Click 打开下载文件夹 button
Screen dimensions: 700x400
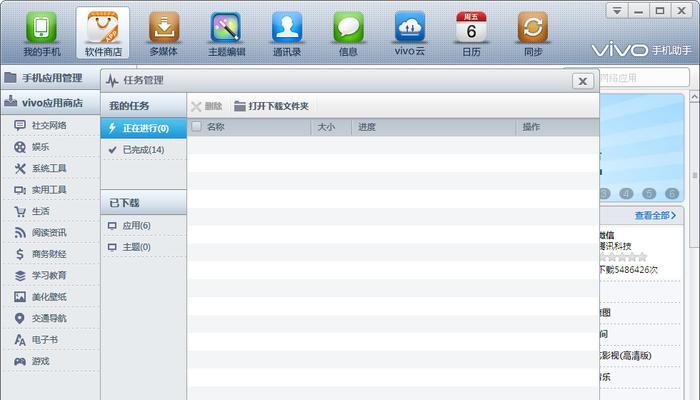(x=271, y=106)
